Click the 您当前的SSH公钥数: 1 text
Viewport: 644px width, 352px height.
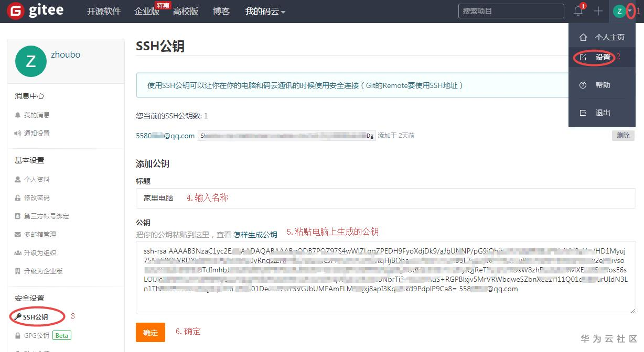click(x=172, y=116)
